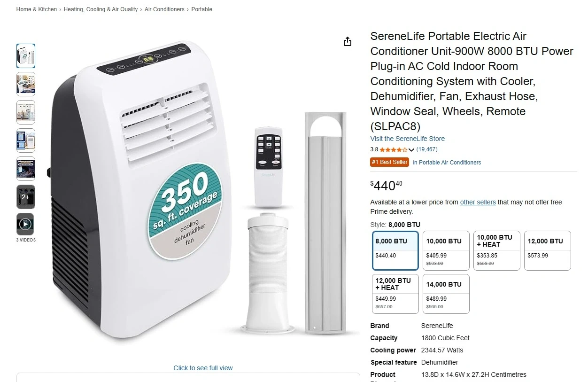Open the other sellers link
Screen dimensions: 588x382
pyautogui.click(x=478, y=202)
